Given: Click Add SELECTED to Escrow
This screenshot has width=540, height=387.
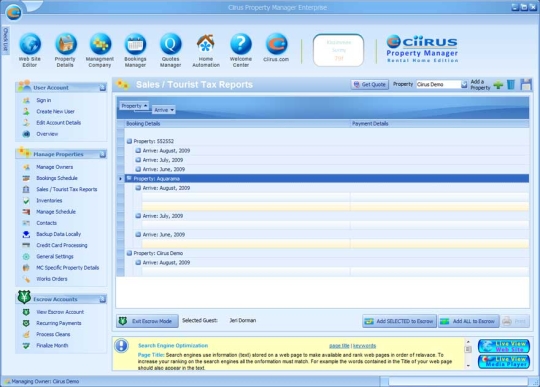Looking at the screenshot, I should tap(399, 321).
